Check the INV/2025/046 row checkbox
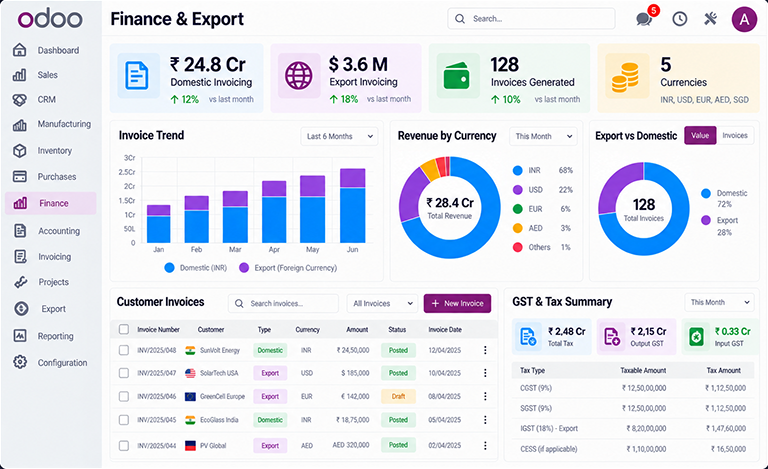This screenshot has height=469, width=768. click(124, 396)
